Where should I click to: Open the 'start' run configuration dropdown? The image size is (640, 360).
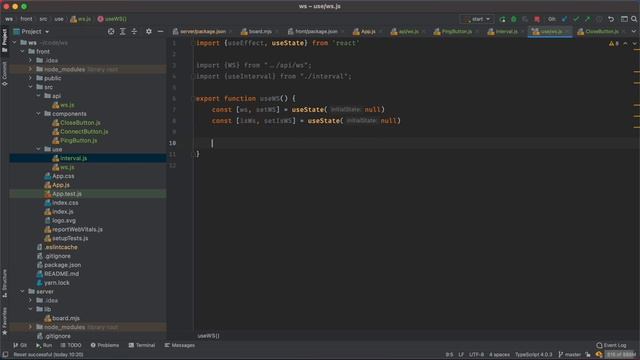pyautogui.click(x=477, y=19)
